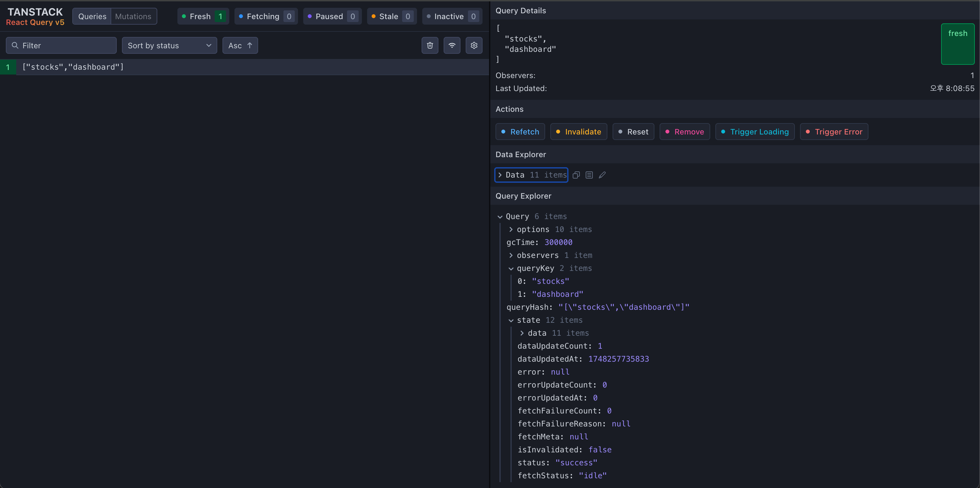The image size is (980, 488).
Task: Click the green fresh status badge
Action: (958, 44)
